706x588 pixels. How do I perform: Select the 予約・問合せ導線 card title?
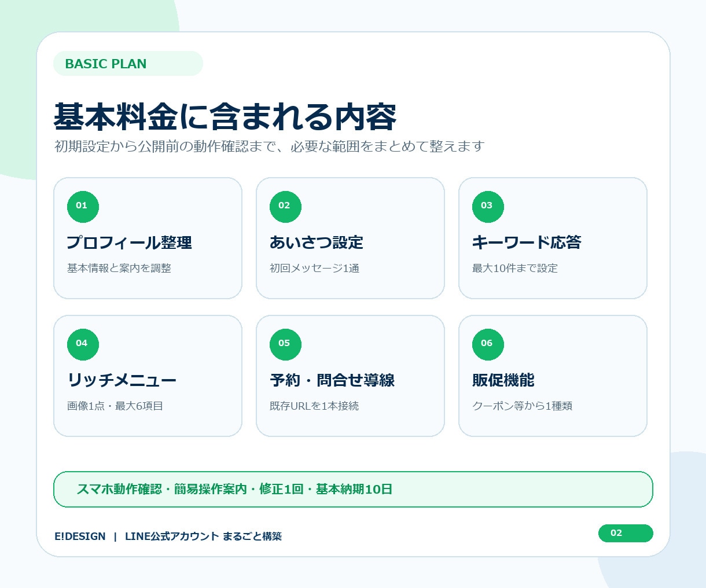coord(332,380)
